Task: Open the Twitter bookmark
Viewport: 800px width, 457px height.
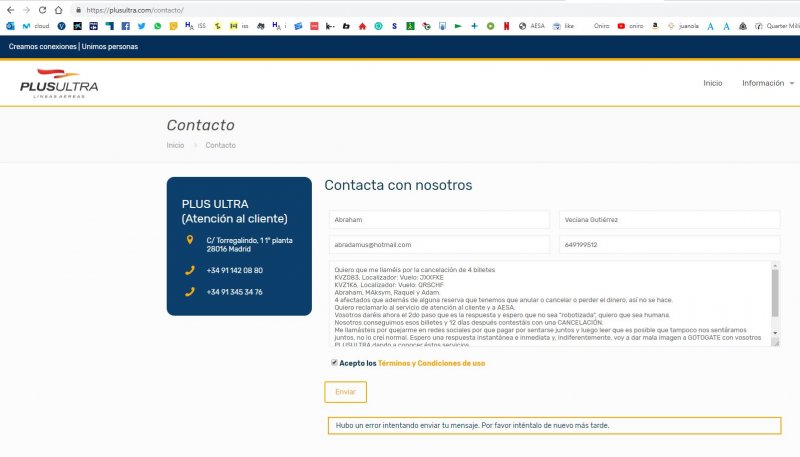Action: 141,26
